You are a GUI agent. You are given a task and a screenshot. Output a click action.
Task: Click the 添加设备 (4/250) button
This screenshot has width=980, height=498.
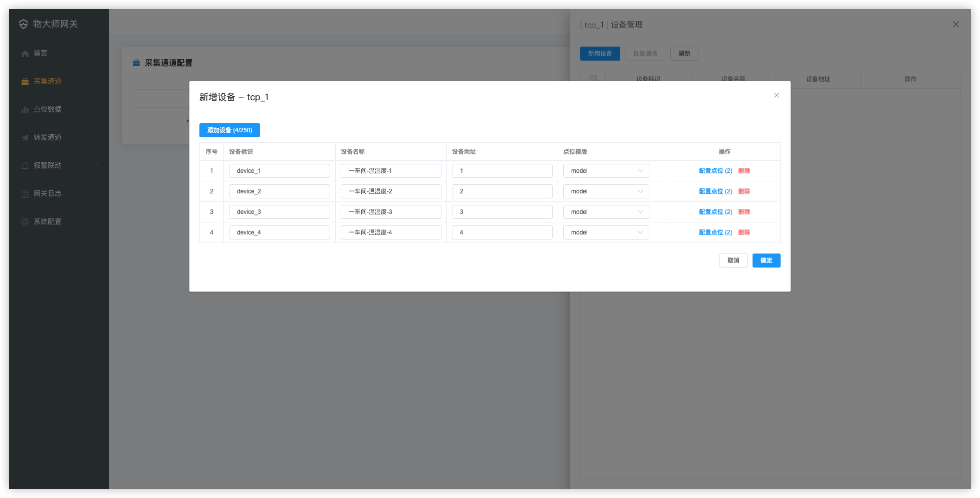coord(229,130)
